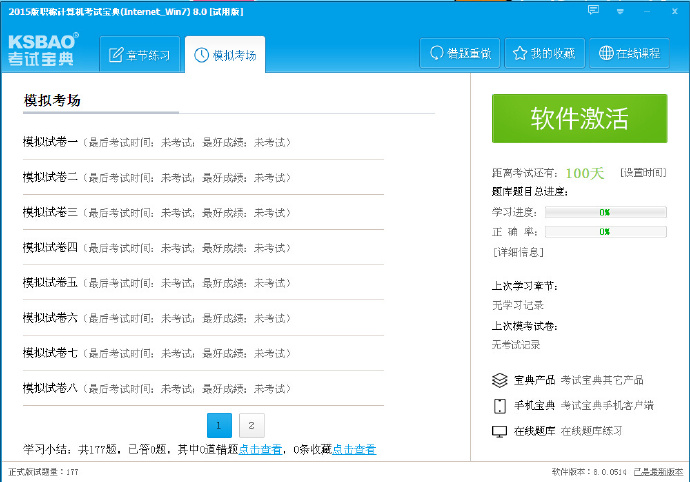Click the green 软件激活 button
Image resolution: width=690 pixels, height=482 pixels.
pyautogui.click(x=580, y=118)
